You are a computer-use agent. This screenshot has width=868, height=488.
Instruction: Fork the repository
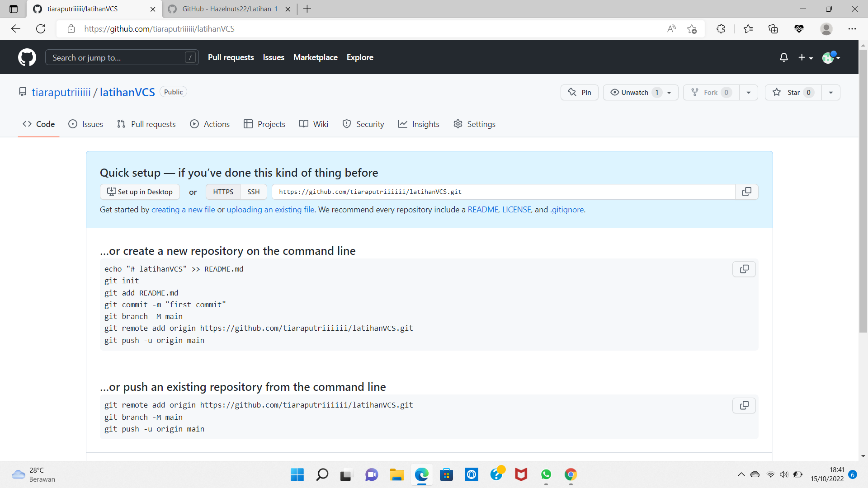(x=711, y=92)
